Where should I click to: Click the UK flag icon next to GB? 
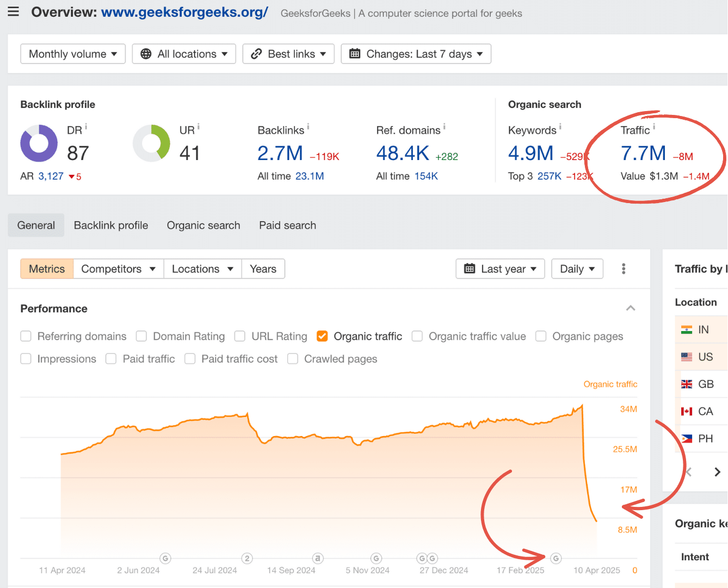tap(687, 384)
